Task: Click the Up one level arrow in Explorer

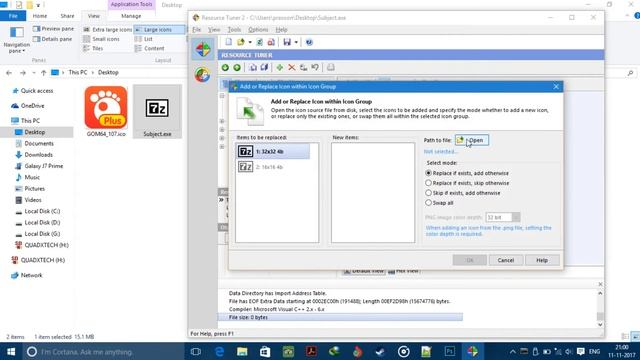Action: [43, 73]
